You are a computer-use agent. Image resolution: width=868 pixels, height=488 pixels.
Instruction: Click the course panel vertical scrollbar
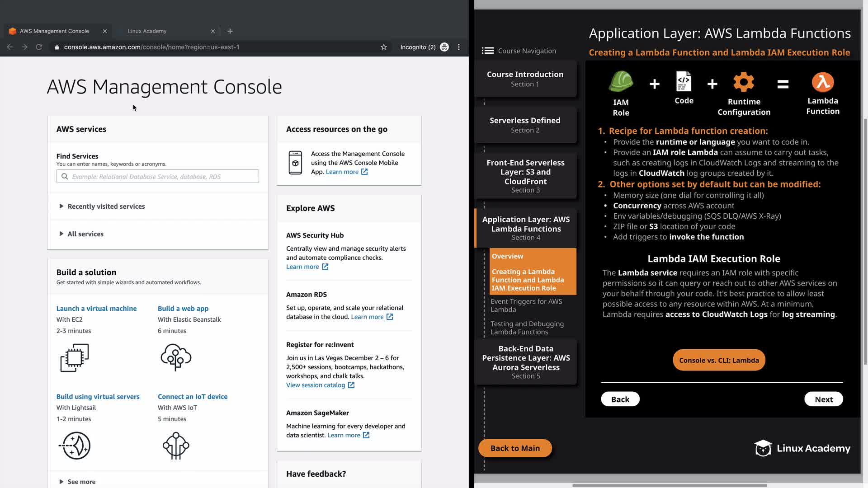(x=865, y=241)
